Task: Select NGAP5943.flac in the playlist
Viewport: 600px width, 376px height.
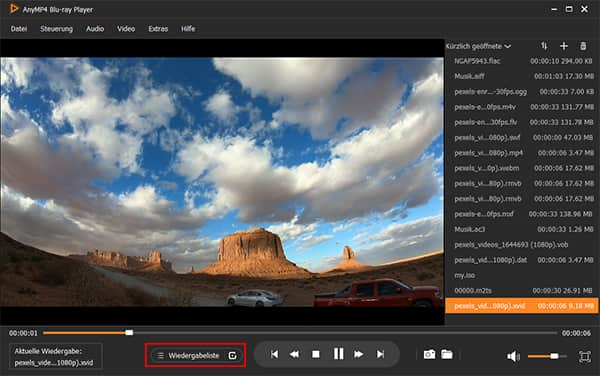Action: [x=522, y=61]
